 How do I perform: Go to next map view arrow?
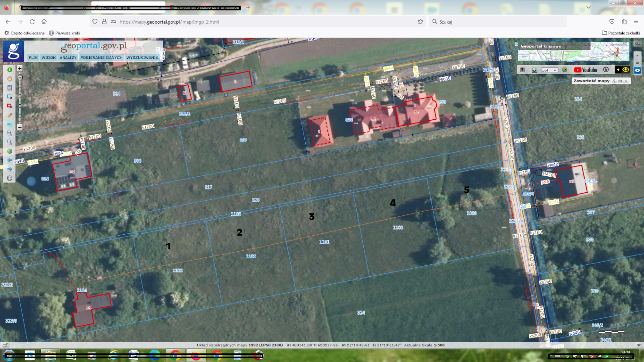[9, 169]
